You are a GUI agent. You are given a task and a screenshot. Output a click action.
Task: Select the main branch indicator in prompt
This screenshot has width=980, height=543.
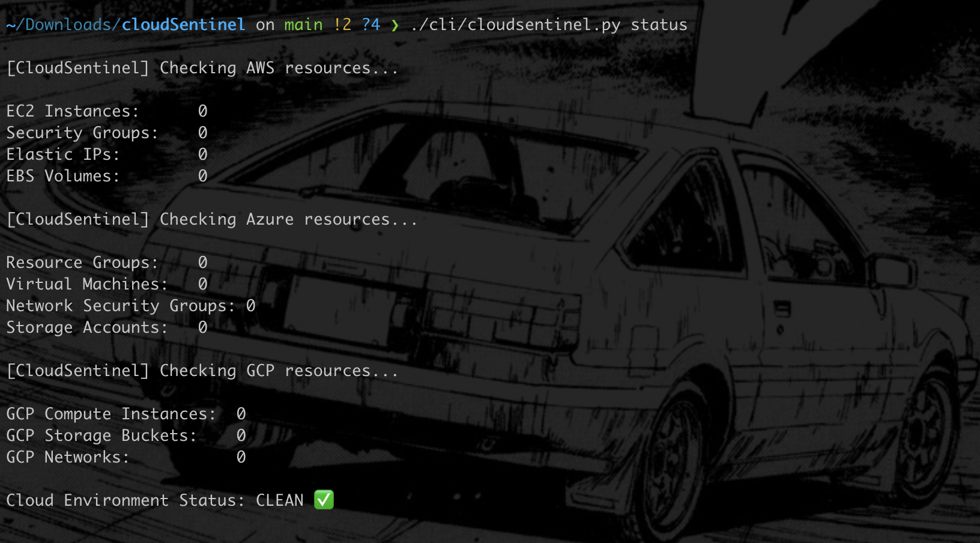[x=303, y=25]
